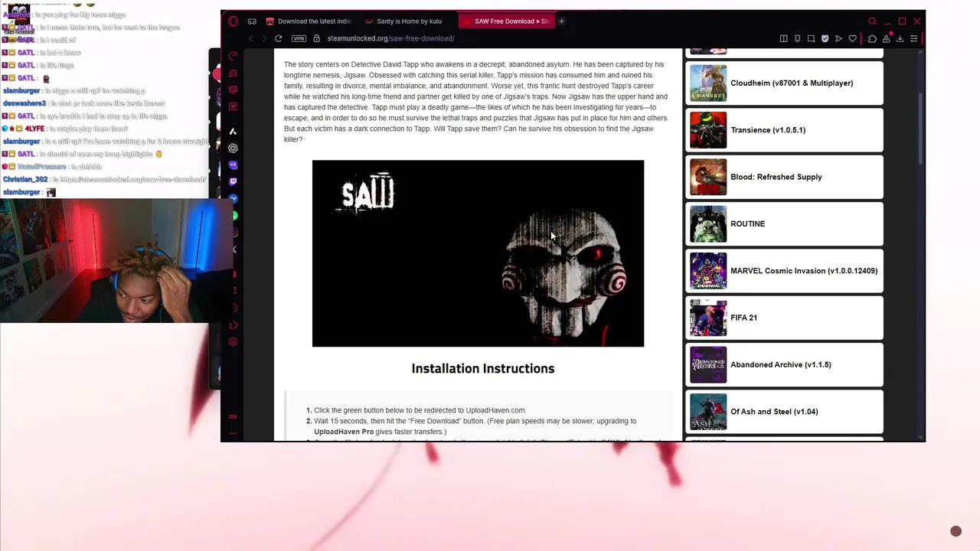Open ad blocker shield icon
Screen dimensions: 980x551
tap(825, 38)
